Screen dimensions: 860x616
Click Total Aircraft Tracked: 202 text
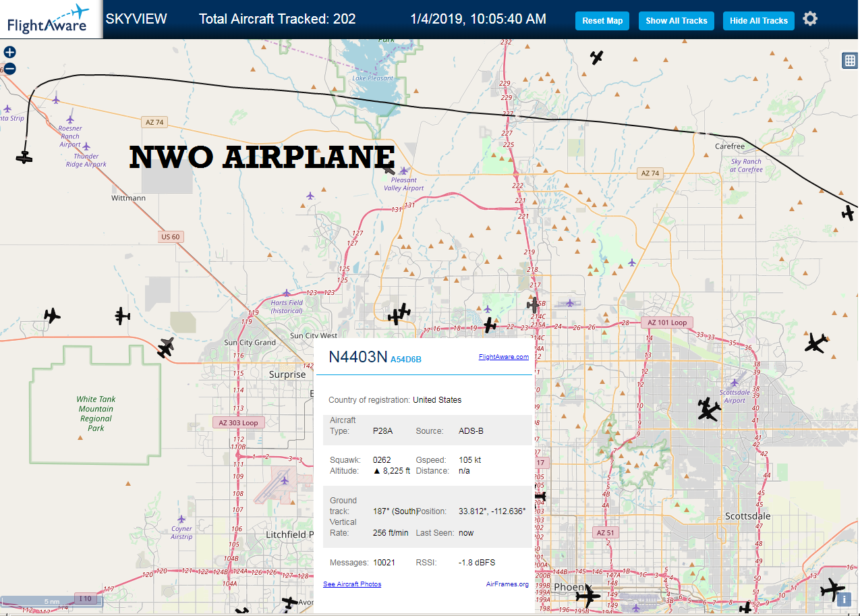(277, 19)
